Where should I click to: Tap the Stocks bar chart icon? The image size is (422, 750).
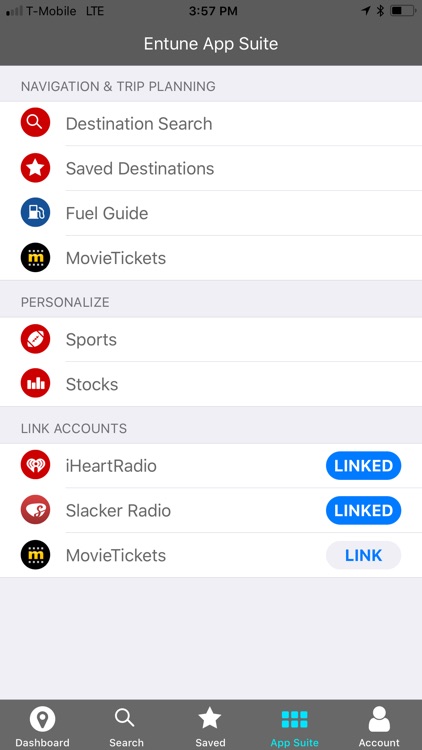pyautogui.click(x=35, y=384)
